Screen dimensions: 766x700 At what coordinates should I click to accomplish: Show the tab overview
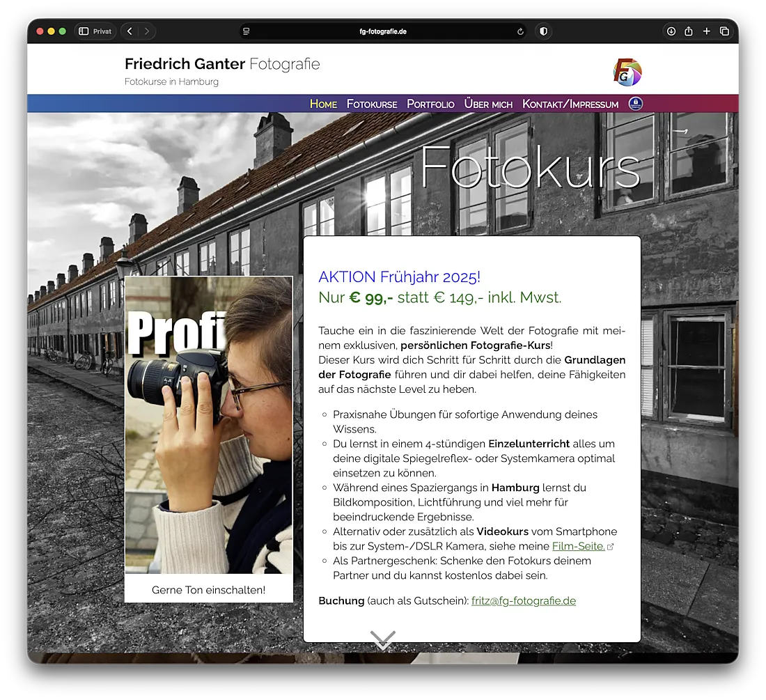[724, 31]
